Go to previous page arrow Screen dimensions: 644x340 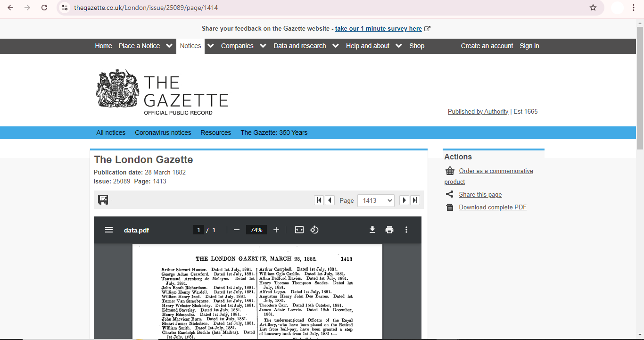click(330, 200)
